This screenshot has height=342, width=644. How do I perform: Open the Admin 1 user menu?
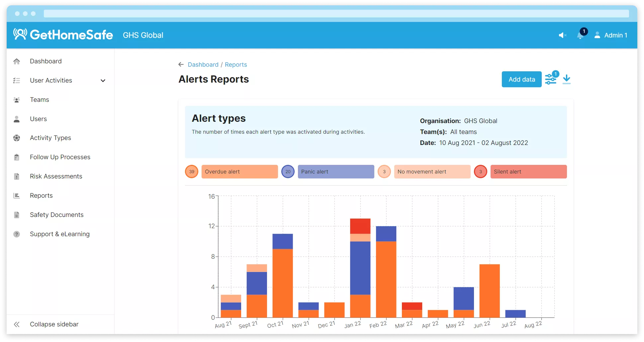[611, 35]
